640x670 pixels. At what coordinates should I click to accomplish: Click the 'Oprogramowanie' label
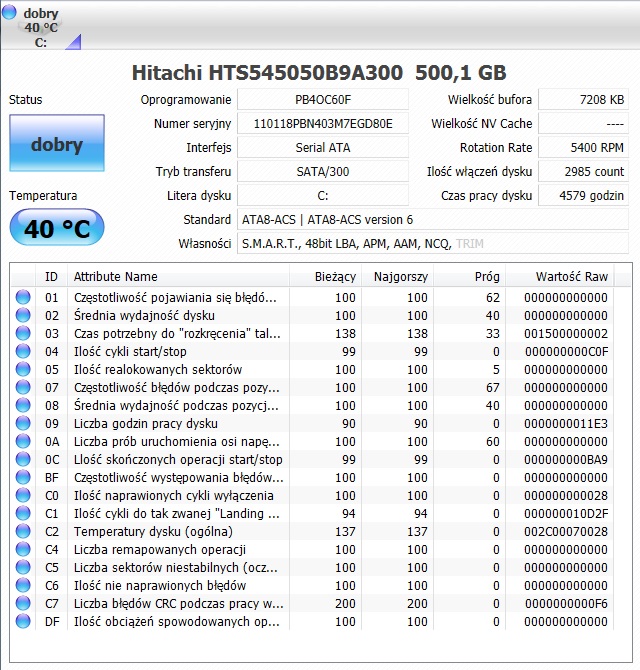click(x=186, y=100)
